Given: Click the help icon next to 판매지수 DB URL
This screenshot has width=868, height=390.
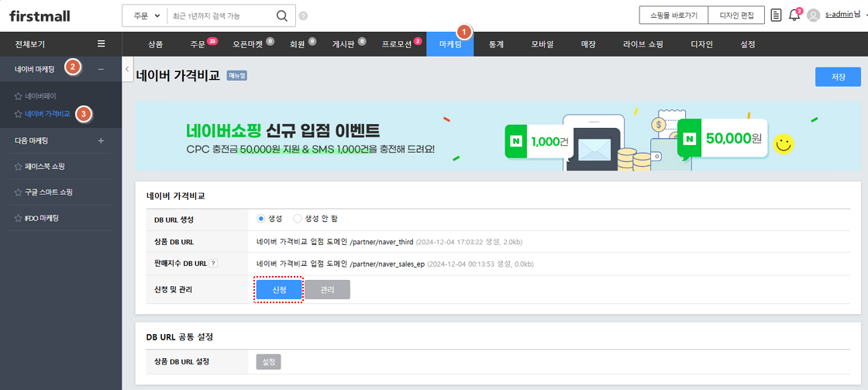Looking at the screenshot, I should (x=214, y=264).
